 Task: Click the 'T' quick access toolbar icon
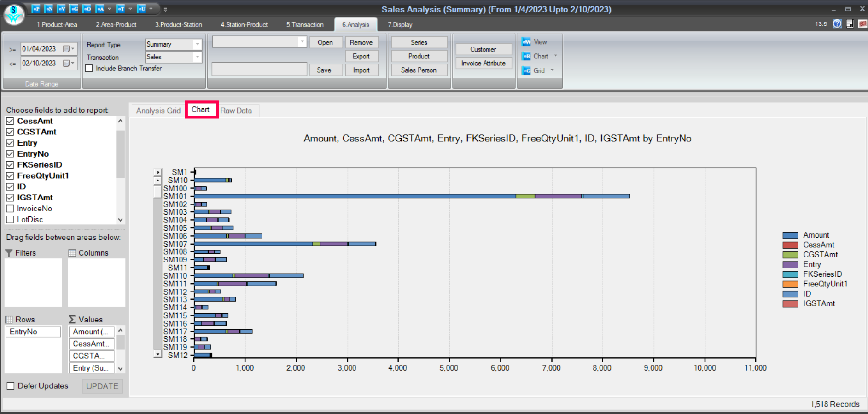120,9
